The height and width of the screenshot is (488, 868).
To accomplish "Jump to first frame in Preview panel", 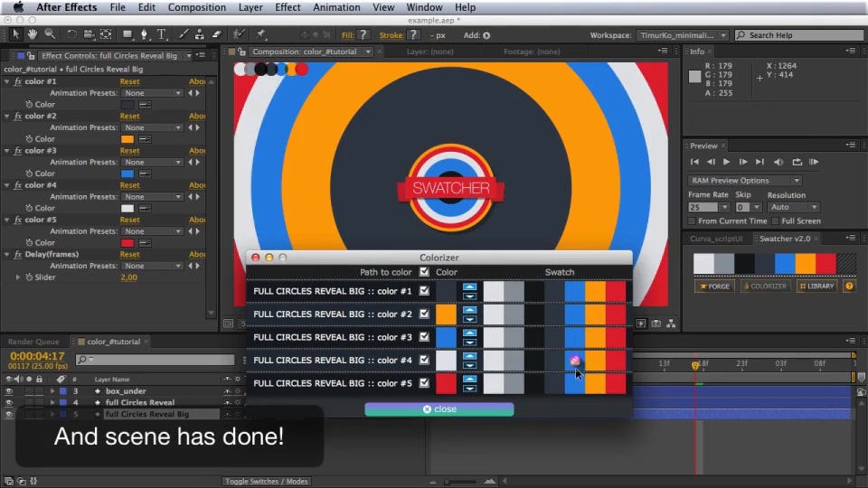I will click(x=694, y=162).
